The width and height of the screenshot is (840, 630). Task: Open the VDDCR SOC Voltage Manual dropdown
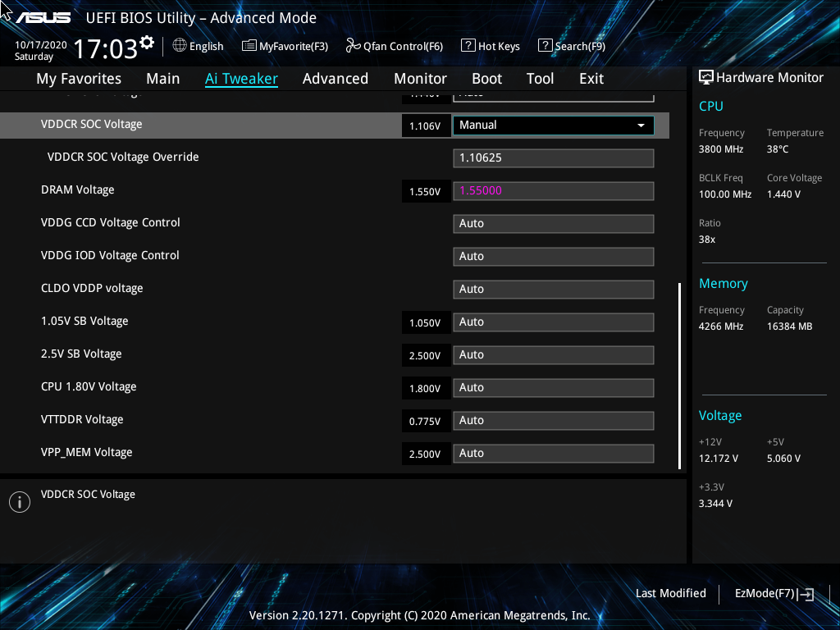[554, 126]
